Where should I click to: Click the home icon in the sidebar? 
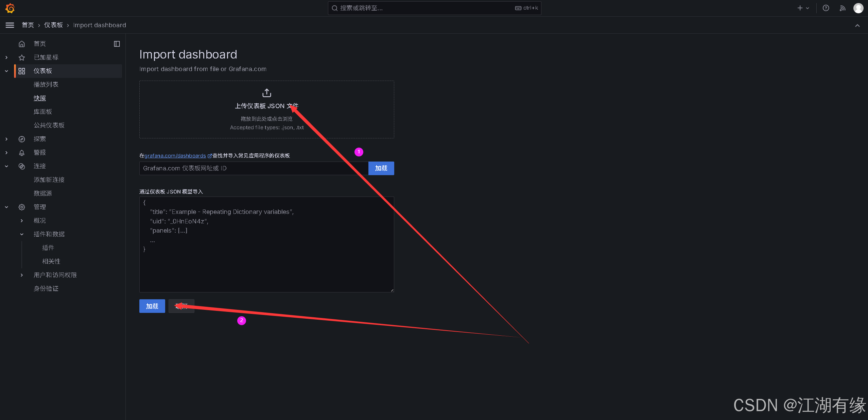pyautogui.click(x=22, y=44)
